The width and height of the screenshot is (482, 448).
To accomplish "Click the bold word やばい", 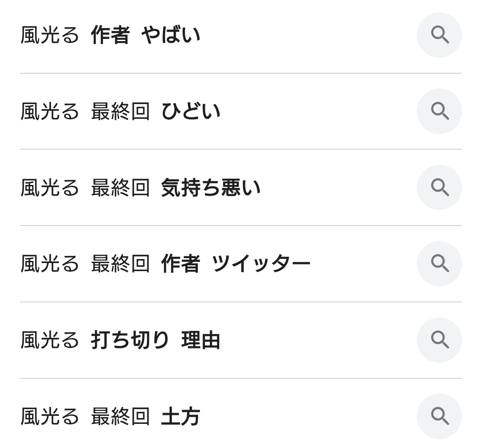I will (x=171, y=35).
